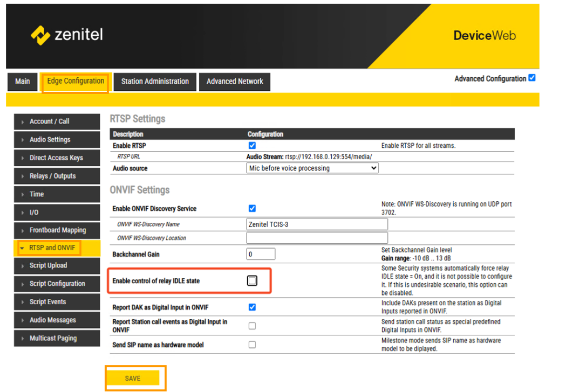572x392 pixels.
Task: Expand the Audio Settings arrow
Action: click(x=23, y=140)
